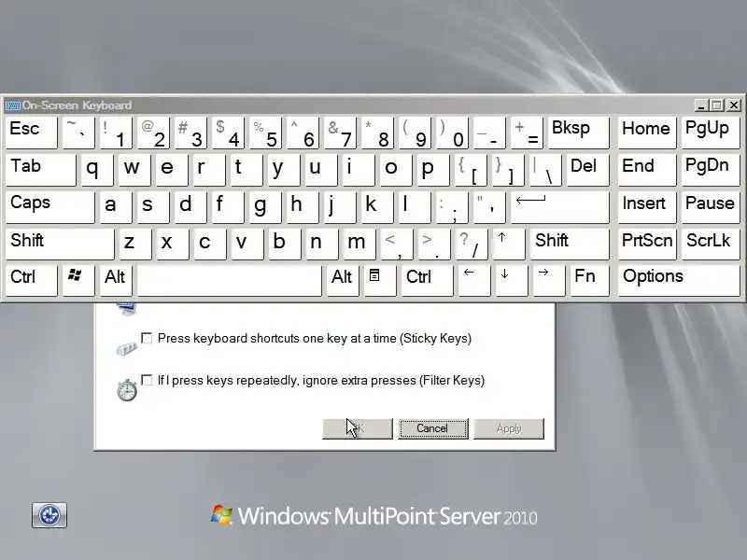Enable the Sticky Keys checkbox

(147, 338)
